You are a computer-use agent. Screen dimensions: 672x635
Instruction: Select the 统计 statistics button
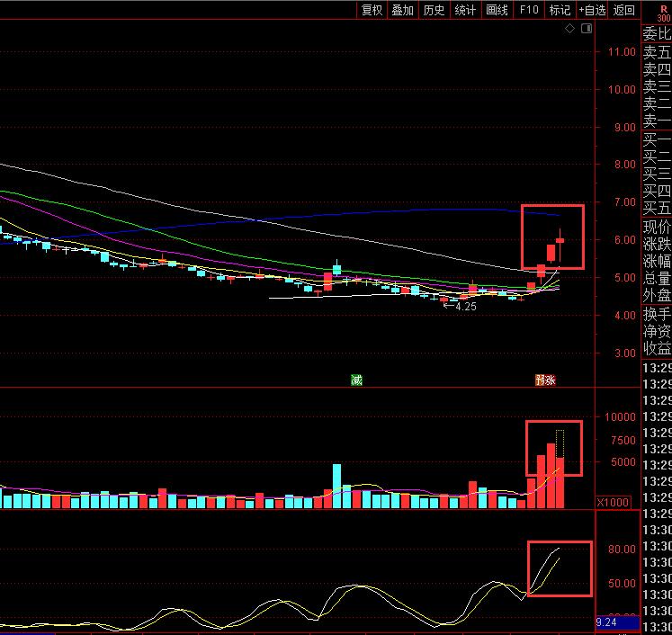click(x=465, y=10)
